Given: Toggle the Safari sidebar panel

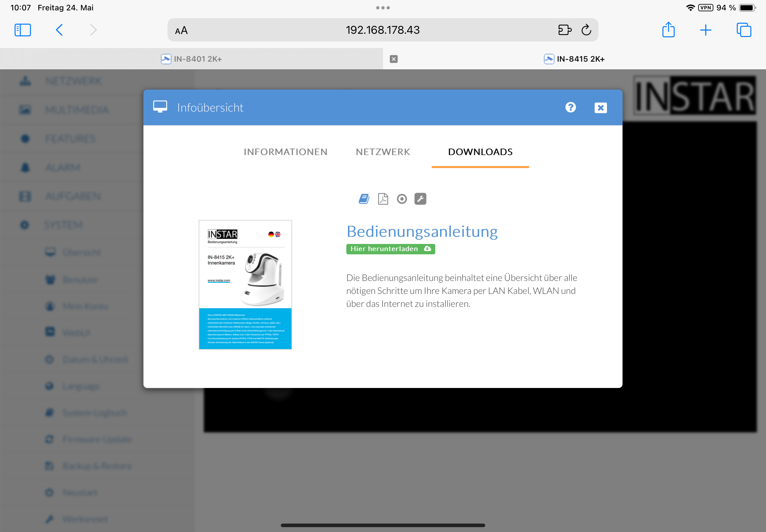Looking at the screenshot, I should (23, 30).
